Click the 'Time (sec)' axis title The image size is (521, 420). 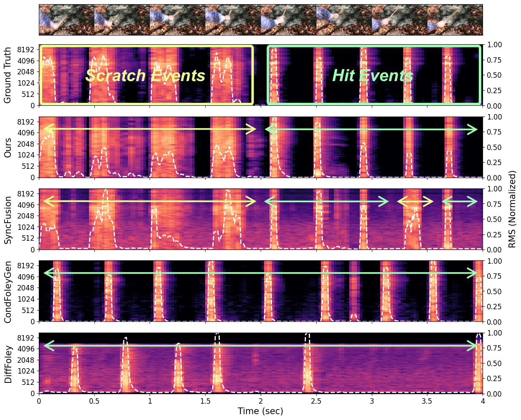(x=260, y=411)
